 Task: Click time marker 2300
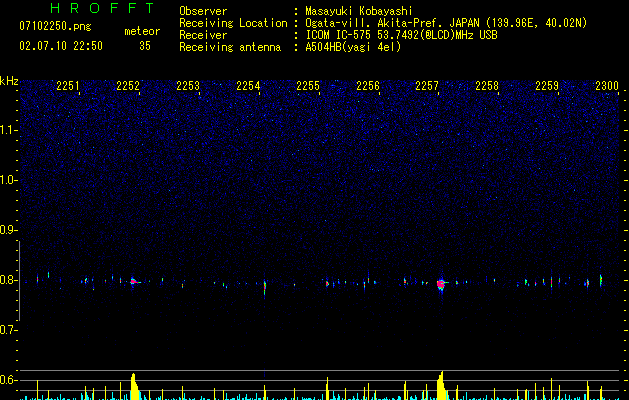[607, 85]
